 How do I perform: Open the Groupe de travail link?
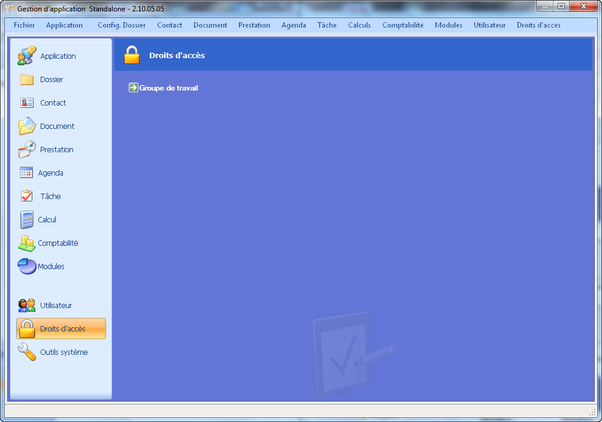pyautogui.click(x=168, y=88)
